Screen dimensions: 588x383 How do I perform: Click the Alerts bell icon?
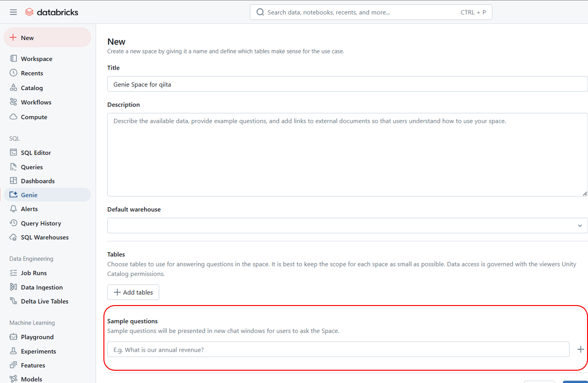(x=13, y=209)
